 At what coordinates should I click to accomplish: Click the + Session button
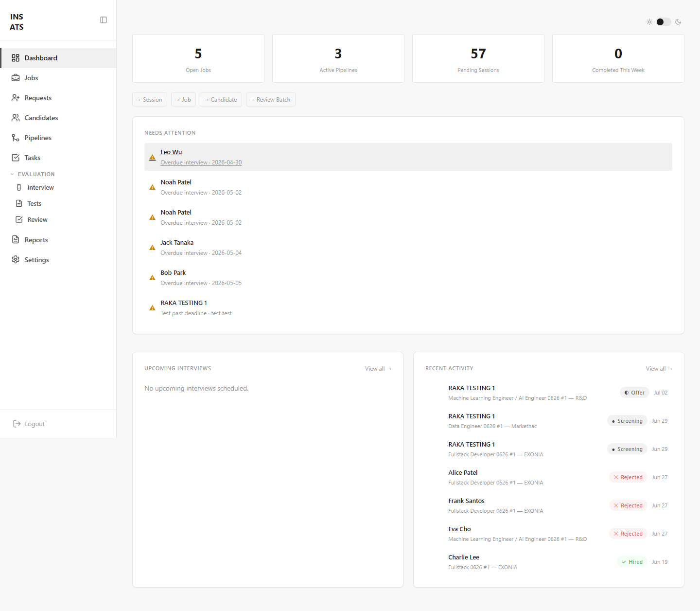click(150, 100)
